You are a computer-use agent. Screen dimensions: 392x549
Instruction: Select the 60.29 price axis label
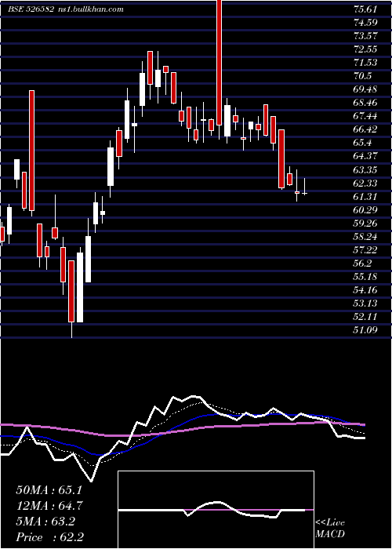365,209
